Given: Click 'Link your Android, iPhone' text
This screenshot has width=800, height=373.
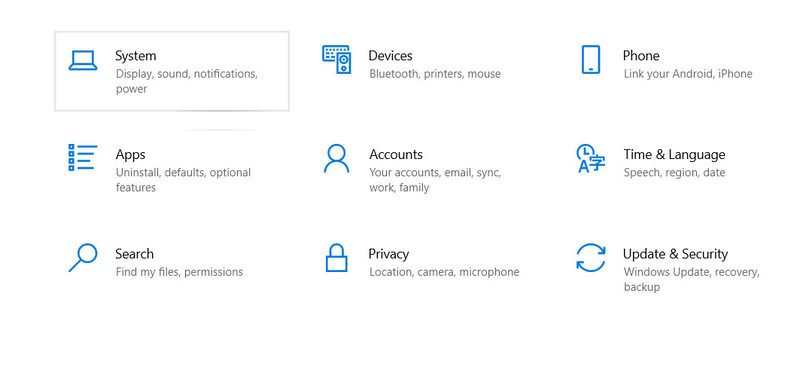Looking at the screenshot, I should 688,74.
